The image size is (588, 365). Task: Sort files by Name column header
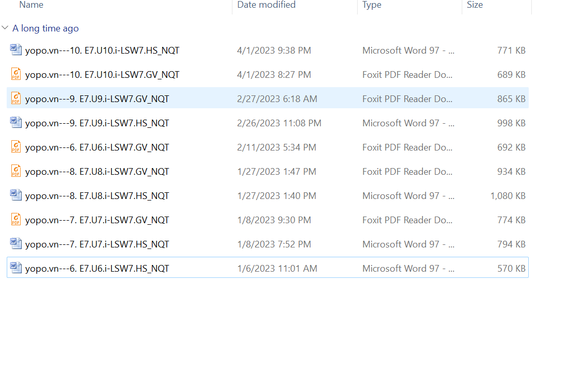pos(31,5)
